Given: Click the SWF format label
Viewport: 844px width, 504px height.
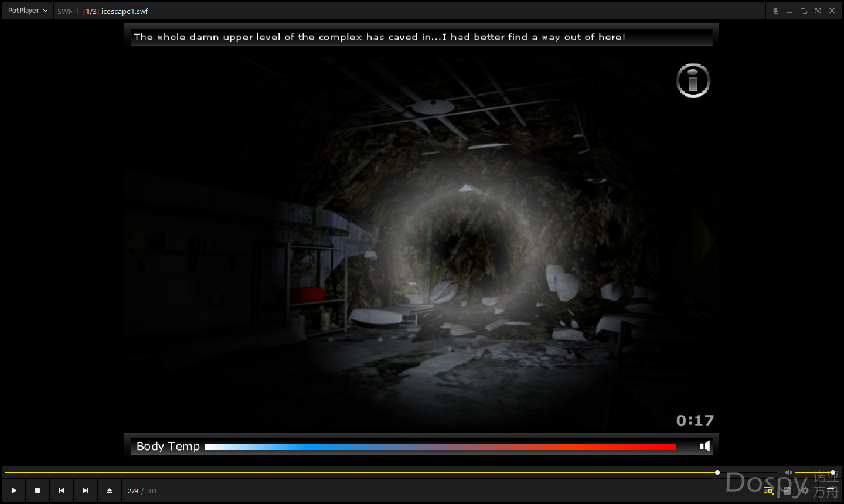Looking at the screenshot, I should point(64,11).
